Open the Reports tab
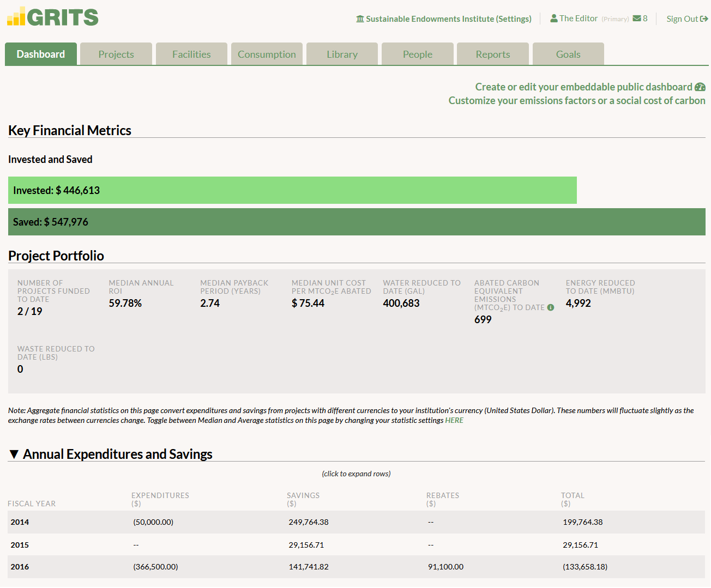Image resolution: width=711 pixels, height=588 pixels. point(493,54)
